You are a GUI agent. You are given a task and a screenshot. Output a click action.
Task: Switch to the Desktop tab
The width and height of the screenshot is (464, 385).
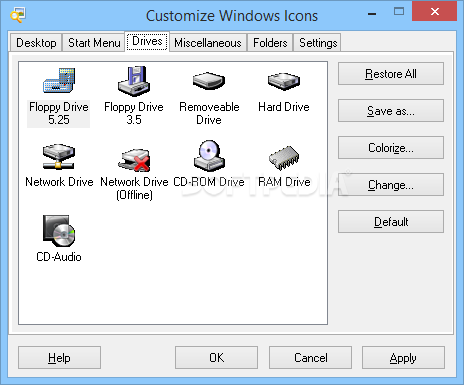(36, 43)
